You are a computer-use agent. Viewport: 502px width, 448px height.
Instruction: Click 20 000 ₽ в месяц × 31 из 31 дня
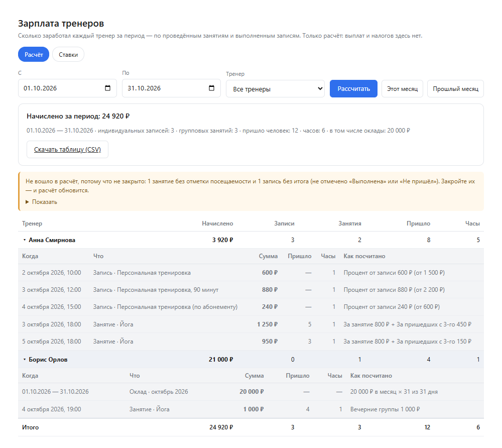(x=394, y=392)
